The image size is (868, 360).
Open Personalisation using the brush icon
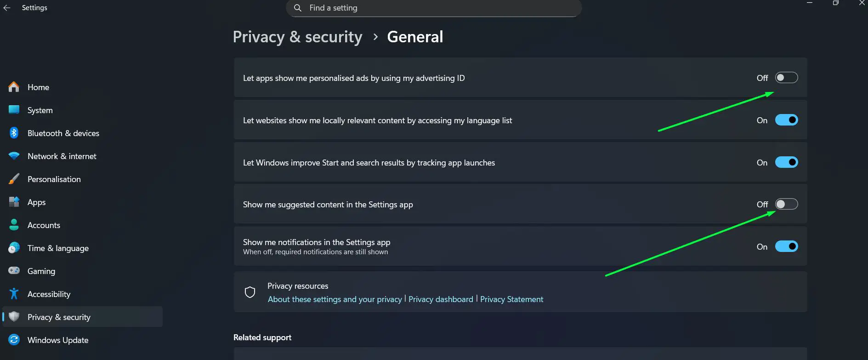(x=13, y=179)
